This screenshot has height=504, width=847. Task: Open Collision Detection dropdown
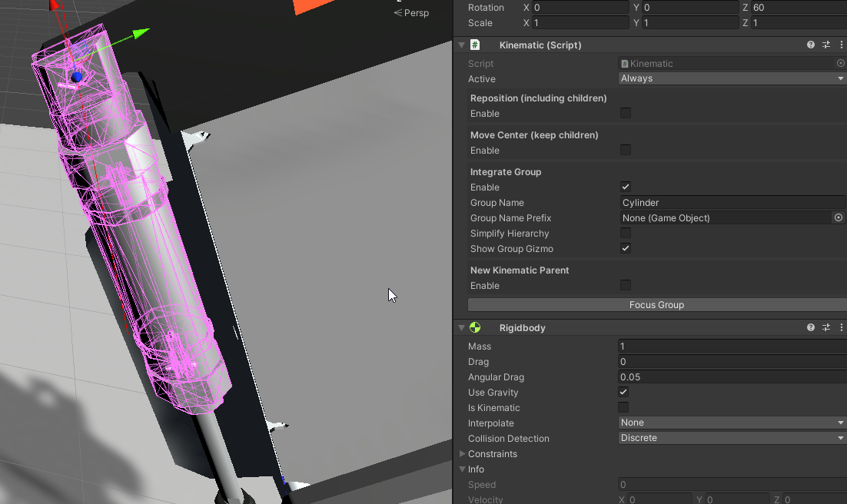[732, 438]
